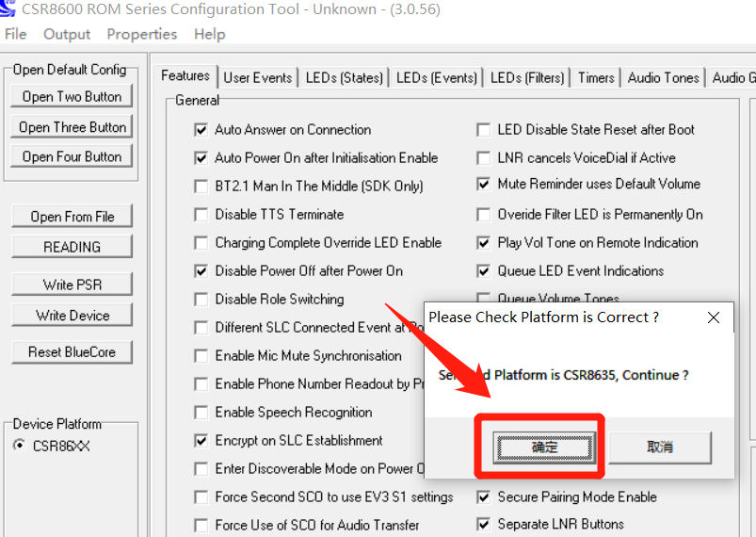
Task: Toggle Disable Power Off after Power On
Action: pyautogui.click(x=201, y=271)
